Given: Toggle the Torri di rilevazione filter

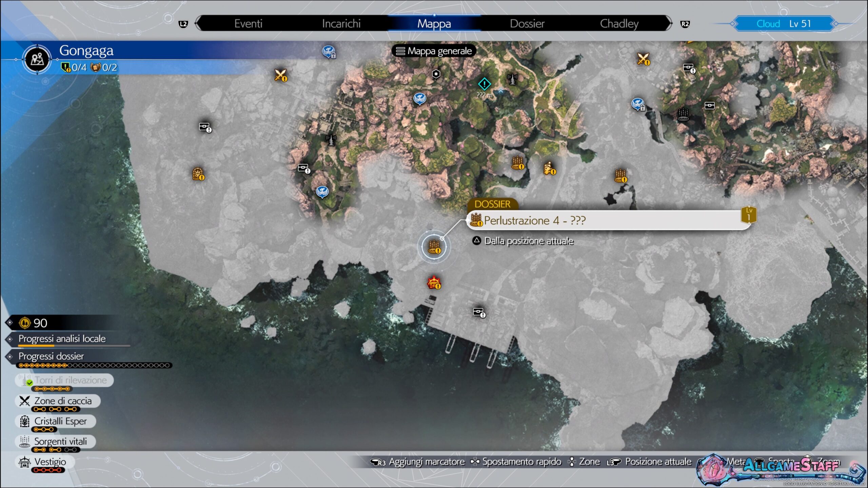Looking at the screenshot, I should [64, 380].
